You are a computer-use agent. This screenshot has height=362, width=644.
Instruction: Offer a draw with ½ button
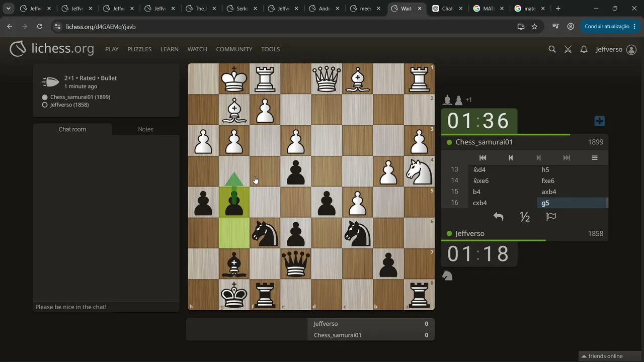[x=525, y=217]
